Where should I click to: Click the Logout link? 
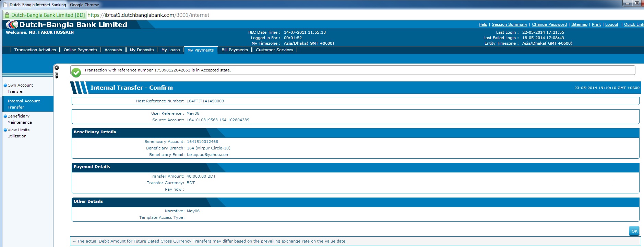coord(611,24)
